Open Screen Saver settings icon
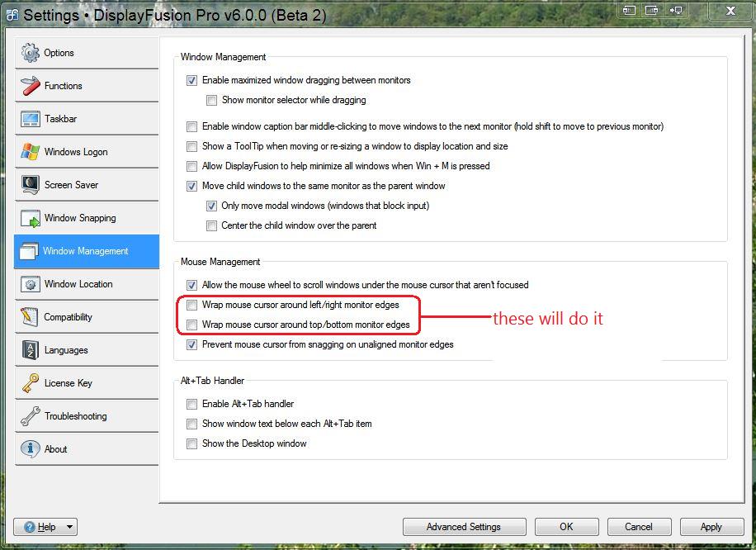The image size is (756, 550). pyautogui.click(x=31, y=185)
